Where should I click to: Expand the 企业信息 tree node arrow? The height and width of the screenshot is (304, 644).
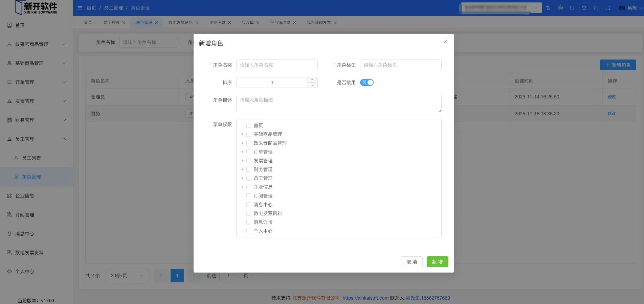click(x=242, y=187)
